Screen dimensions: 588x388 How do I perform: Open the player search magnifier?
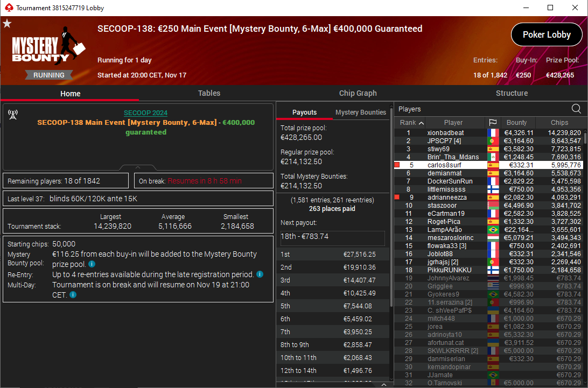[576, 109]
